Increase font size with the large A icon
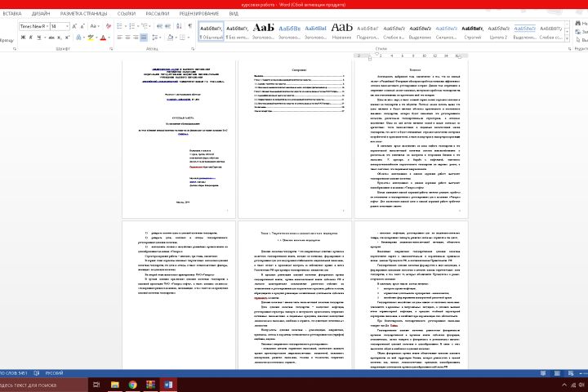The height and width of the screenshot is (392, 588). coord(74,26)
